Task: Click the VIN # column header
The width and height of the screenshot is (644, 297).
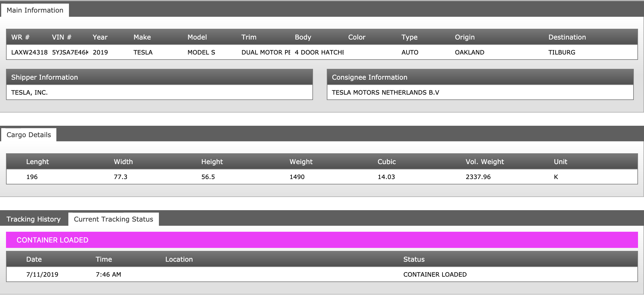Action: (x=61, y=37)
